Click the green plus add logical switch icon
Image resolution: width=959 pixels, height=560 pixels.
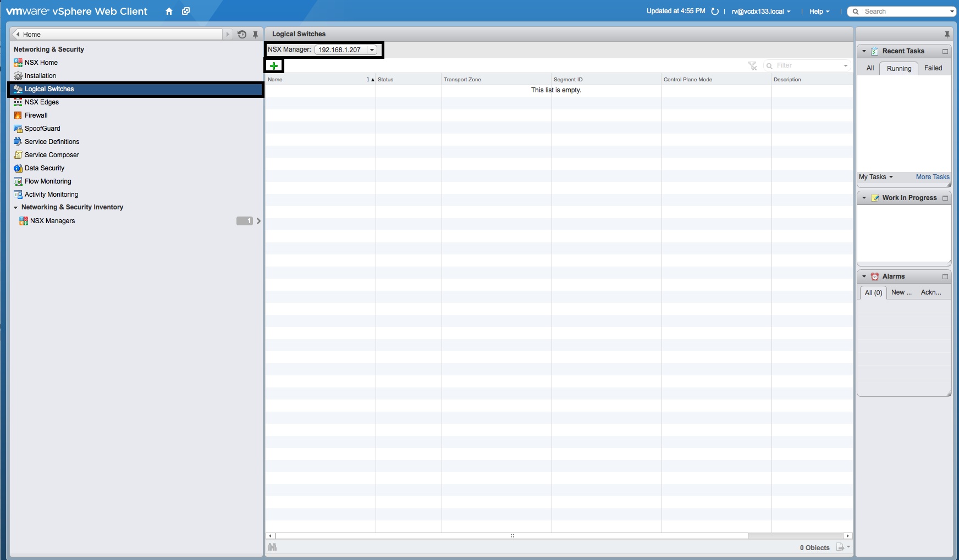pos(274,66)
